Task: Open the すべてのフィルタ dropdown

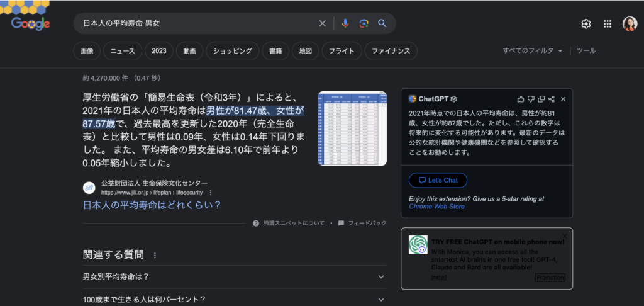Action: point(533,51)
